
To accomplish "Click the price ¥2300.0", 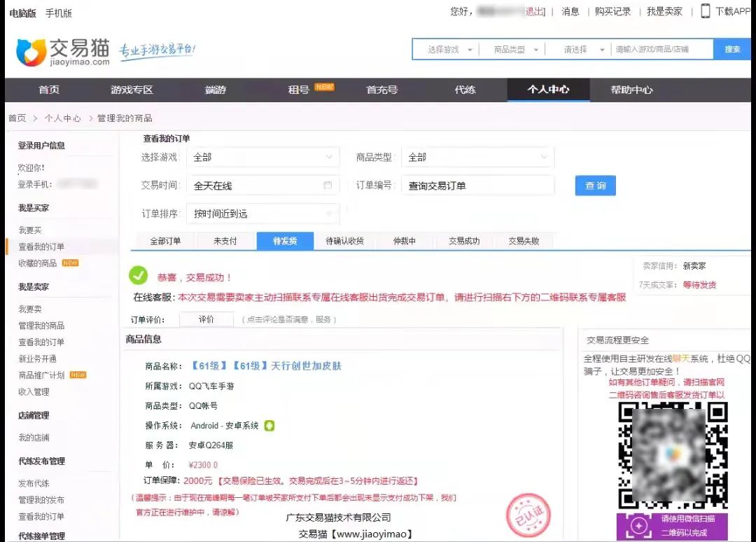I will pyautogui.click(x=203, y=465).
